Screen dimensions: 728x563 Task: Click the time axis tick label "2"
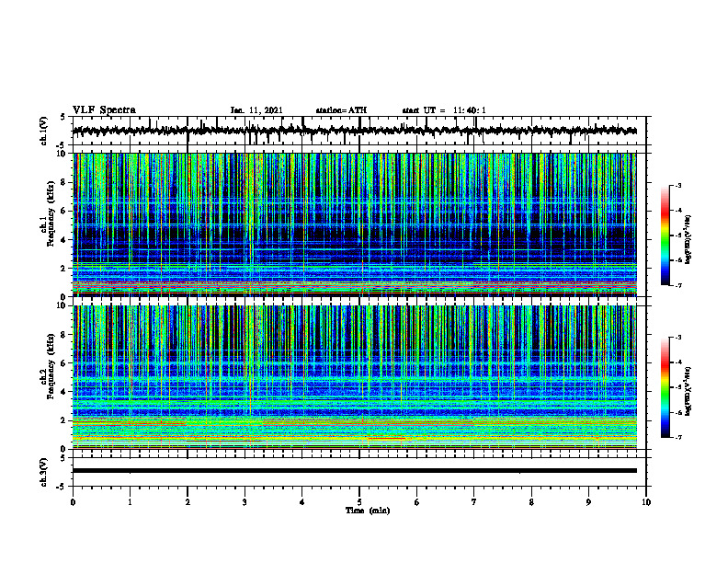(x=188, y=502)
